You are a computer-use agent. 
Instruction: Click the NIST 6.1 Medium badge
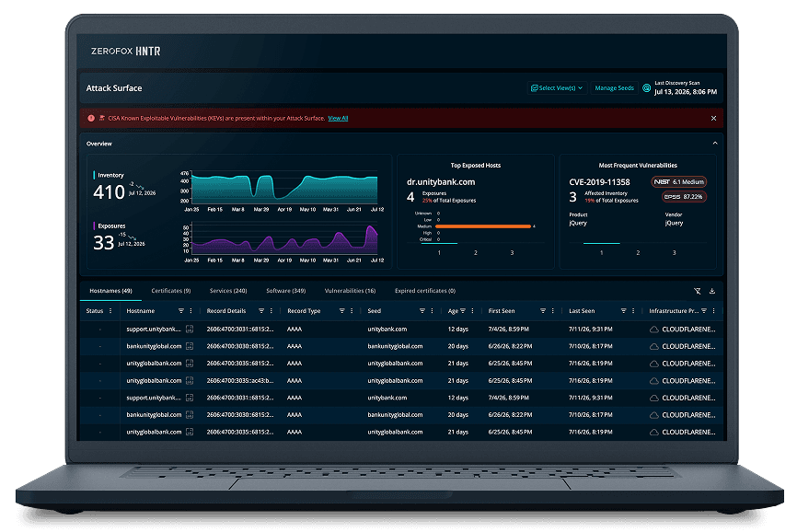pos(678,182)
